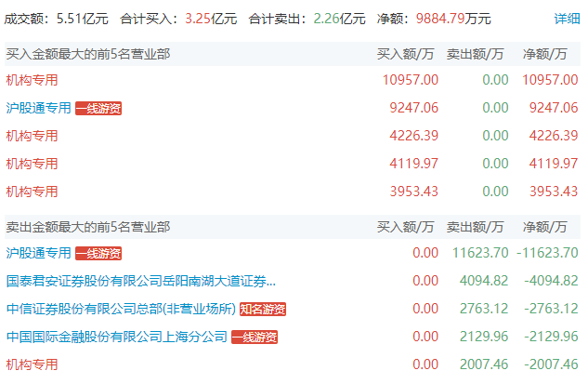The height and width of the screenshot is (384, 588).
Task: Click the 2129.96 sell amount cell
Action: click(x=484, y=337)
